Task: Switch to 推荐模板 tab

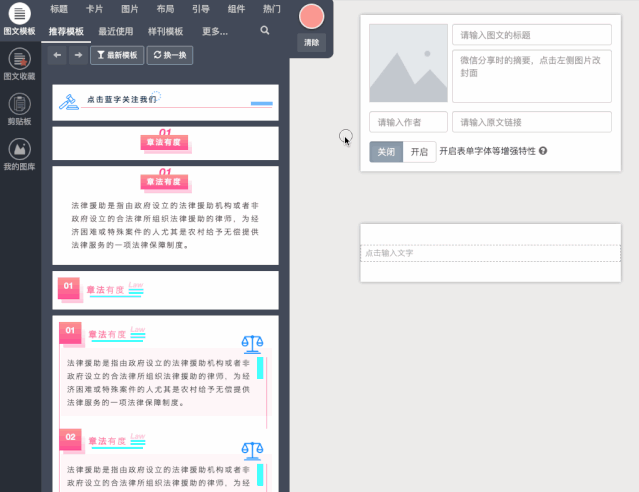Action: (x=66, y=31)
